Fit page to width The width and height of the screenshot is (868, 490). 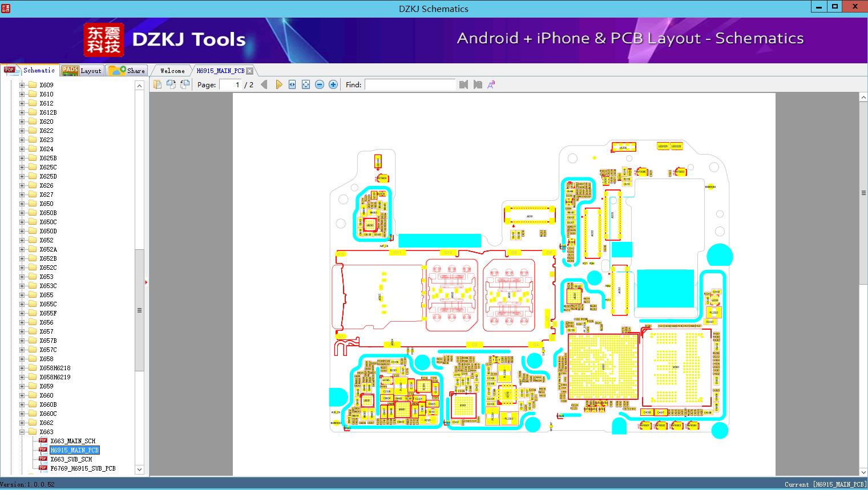[292, 84]
